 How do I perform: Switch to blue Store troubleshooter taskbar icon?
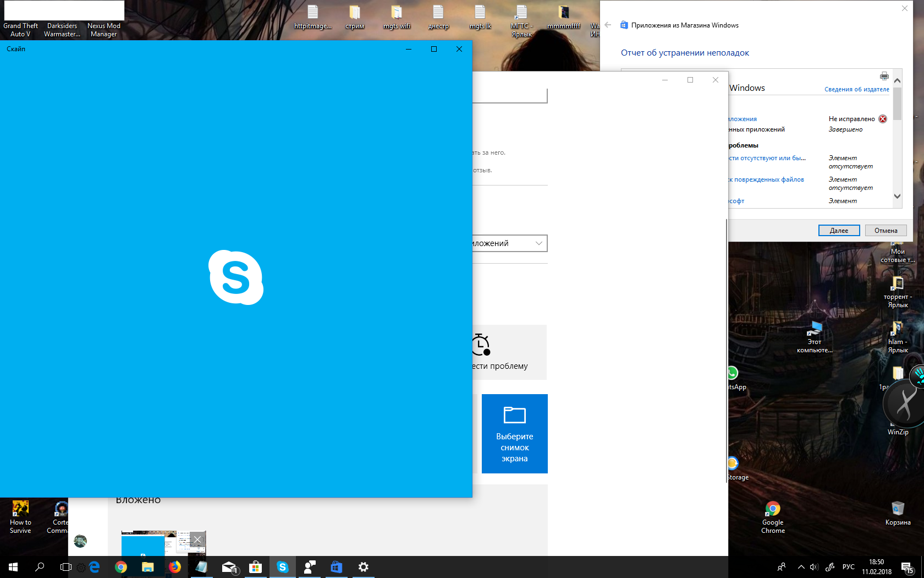pyautogui.click(x=337, y=567)
